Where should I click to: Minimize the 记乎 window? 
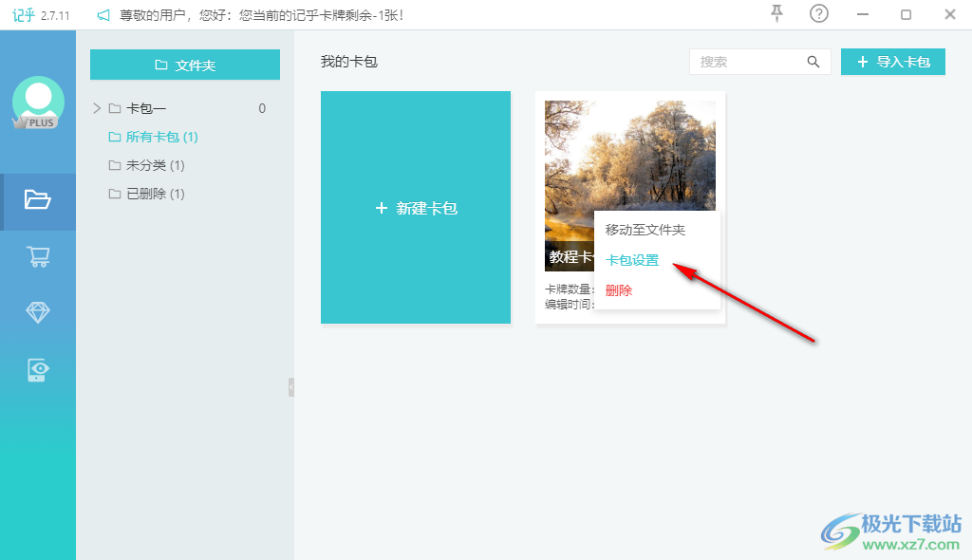click(x=862, y=14)
